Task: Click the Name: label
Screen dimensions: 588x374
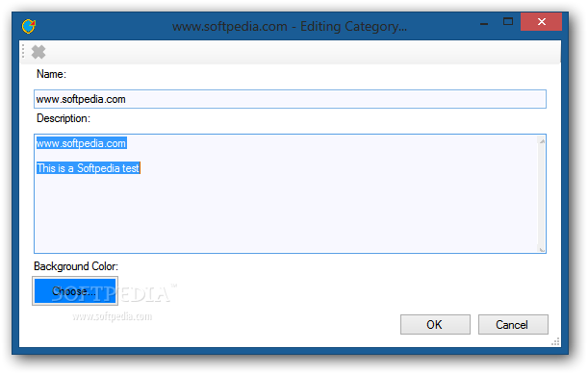Action: [51, 74]
